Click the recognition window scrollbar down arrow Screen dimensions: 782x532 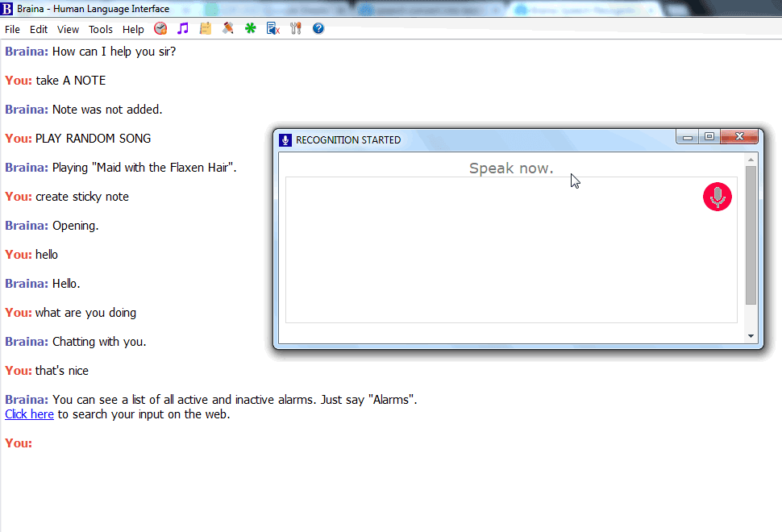pos(751,335)
